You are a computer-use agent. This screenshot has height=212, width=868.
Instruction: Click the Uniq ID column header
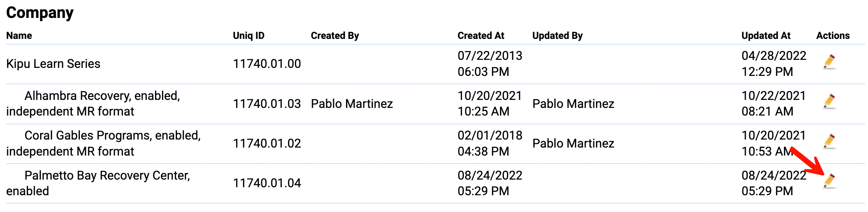(x=249, y=35)
